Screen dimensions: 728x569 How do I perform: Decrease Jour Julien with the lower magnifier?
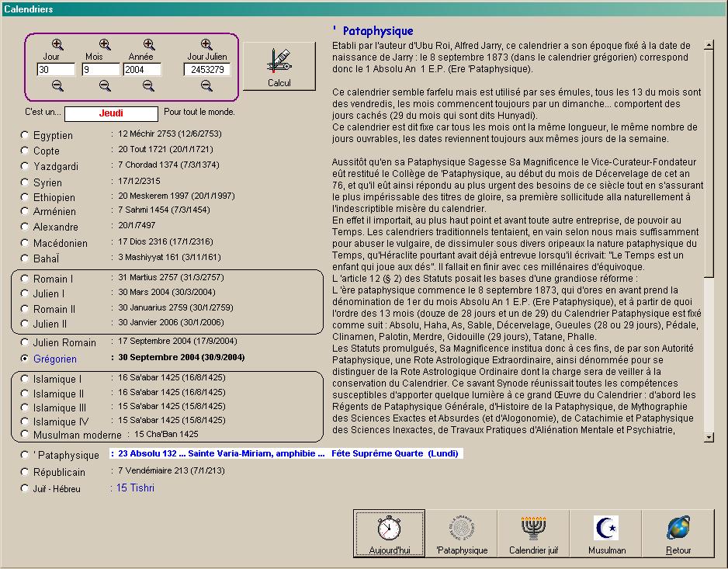point(206,85)
